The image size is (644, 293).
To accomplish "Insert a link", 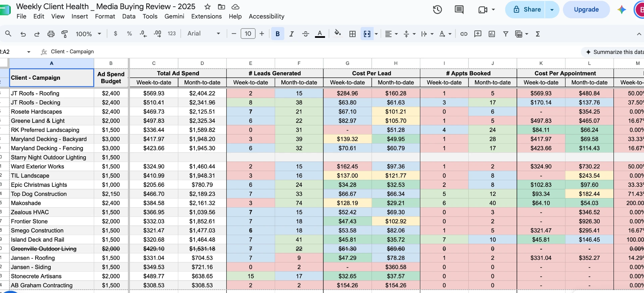I will (464, 34).
